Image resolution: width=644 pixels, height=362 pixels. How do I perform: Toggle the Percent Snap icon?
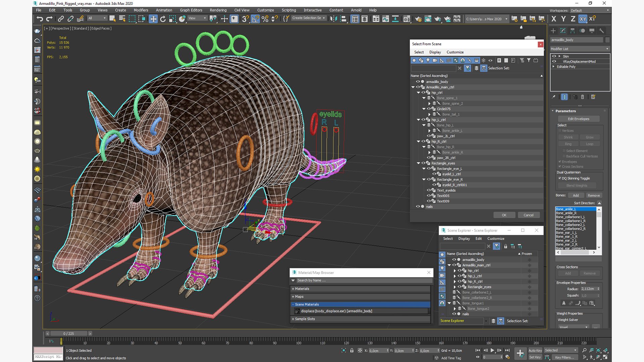point(265,19)
